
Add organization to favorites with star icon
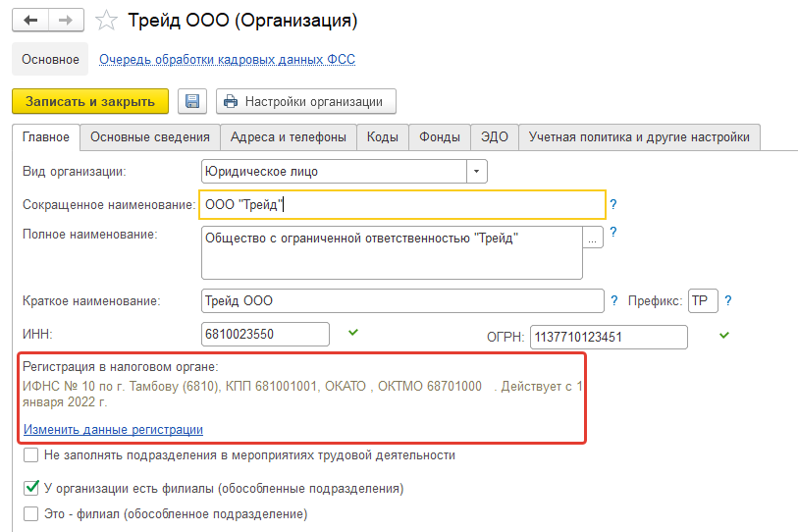point(109,20)
